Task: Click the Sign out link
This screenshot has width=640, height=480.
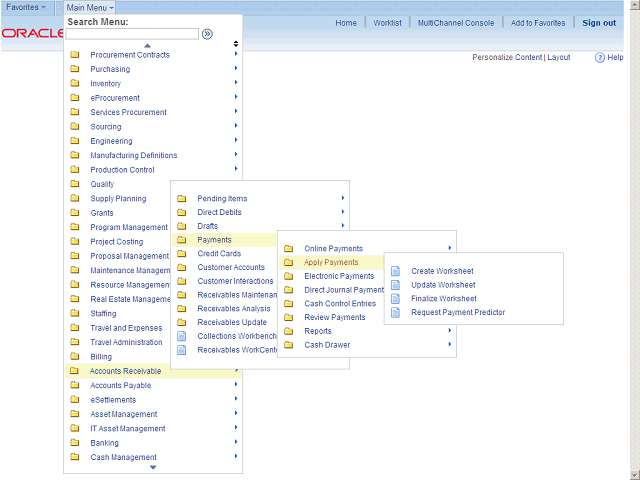Action: tap(599, 23)
